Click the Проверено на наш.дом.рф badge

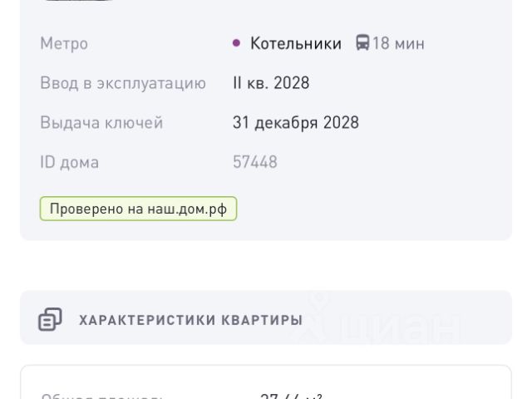pos(139,209)
